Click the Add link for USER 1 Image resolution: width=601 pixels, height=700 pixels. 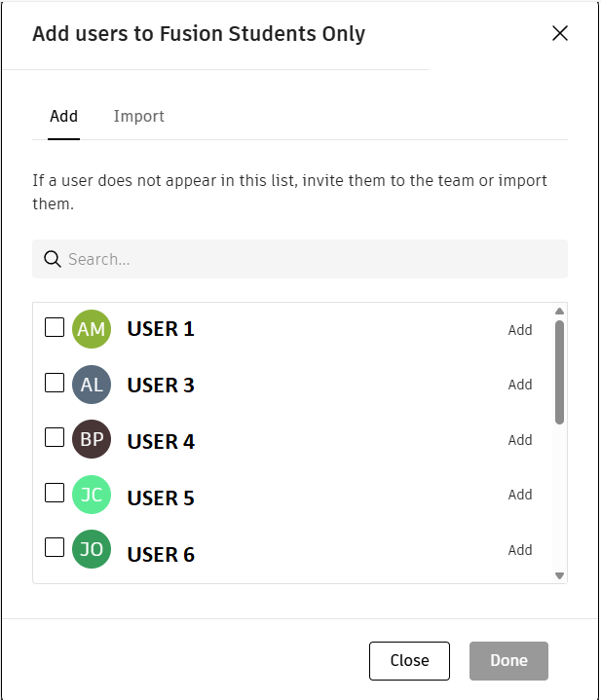[x=520, y=330]
